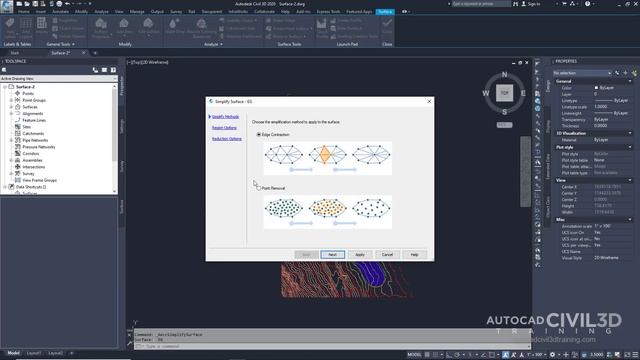Select the Point Removal radio button
Image resolution: width=640 pixels, height=360 pixels.
click(258, 188)
